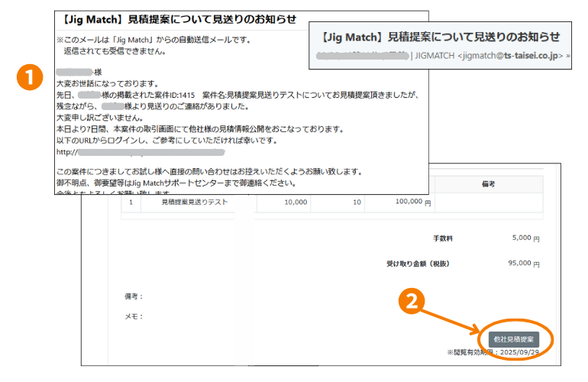Select the quantity 10 cell
The image size is (588, 382).
(x=338, y=202)
